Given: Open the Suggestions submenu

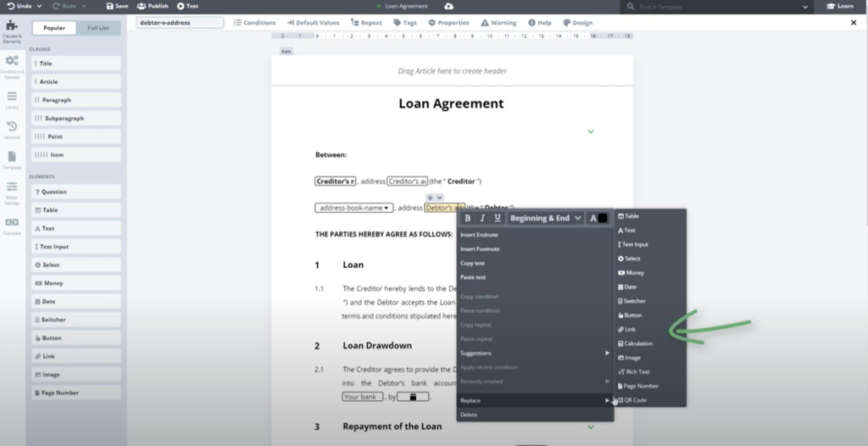Looking at the screenshot, I should coord(535,353).
